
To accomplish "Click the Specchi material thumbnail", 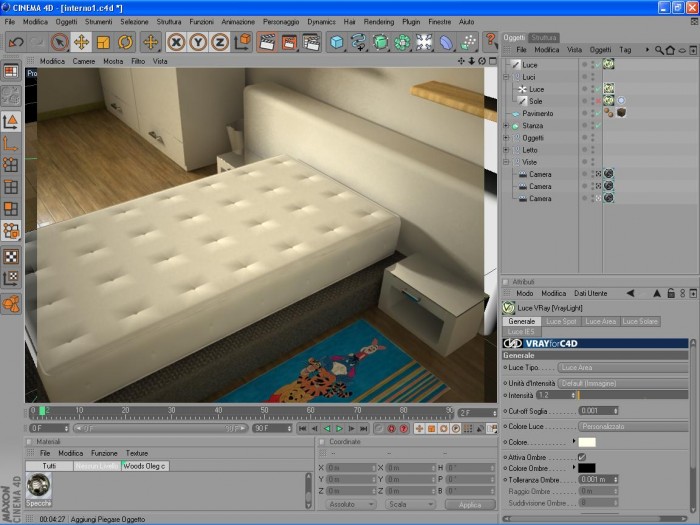I will click(x=38, y=486).
